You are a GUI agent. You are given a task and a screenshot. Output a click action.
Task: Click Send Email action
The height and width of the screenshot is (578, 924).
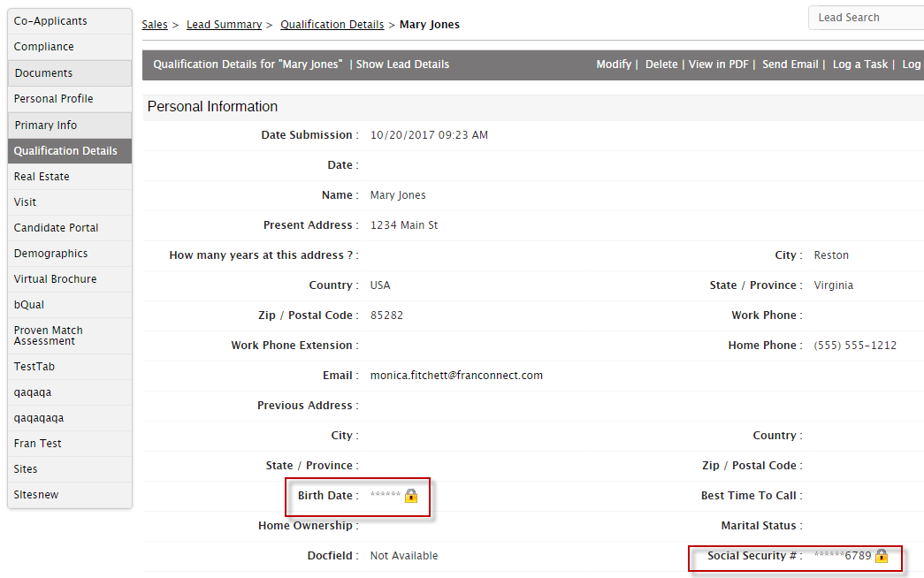coord(790,65)
